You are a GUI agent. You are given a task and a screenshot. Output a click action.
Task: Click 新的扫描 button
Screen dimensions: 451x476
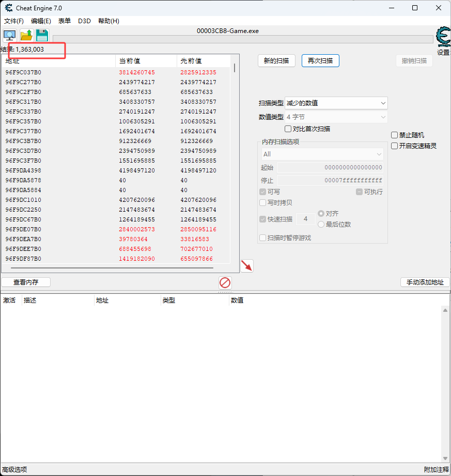coord(276,61)
